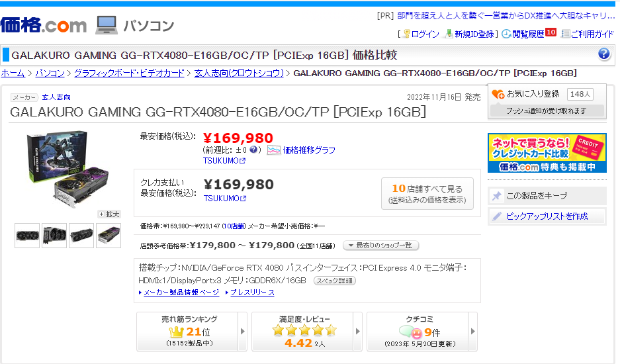Click the product title heading text
620x364 pixels.
[218, 112]
